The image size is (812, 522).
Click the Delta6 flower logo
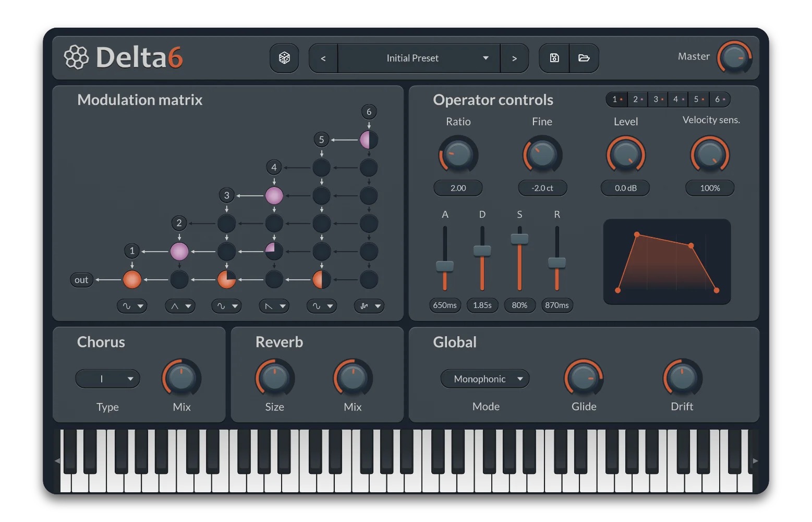(77, 57)
